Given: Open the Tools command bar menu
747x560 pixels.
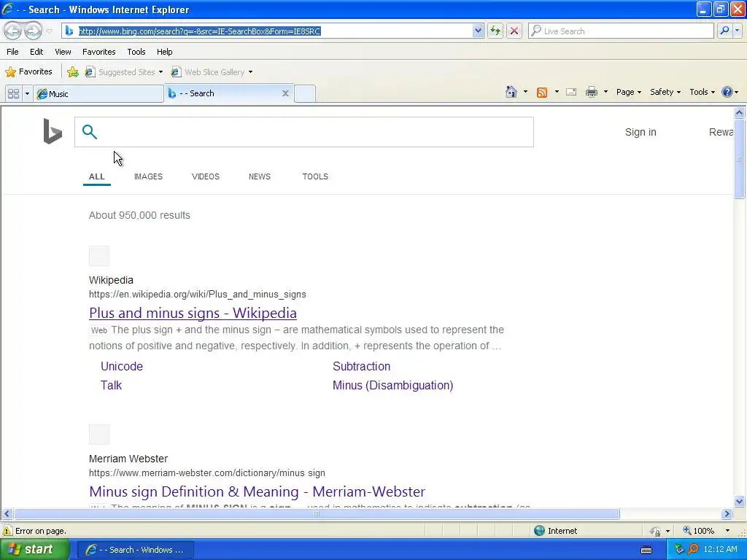Looking at the screenshot, I should point(703,92).
